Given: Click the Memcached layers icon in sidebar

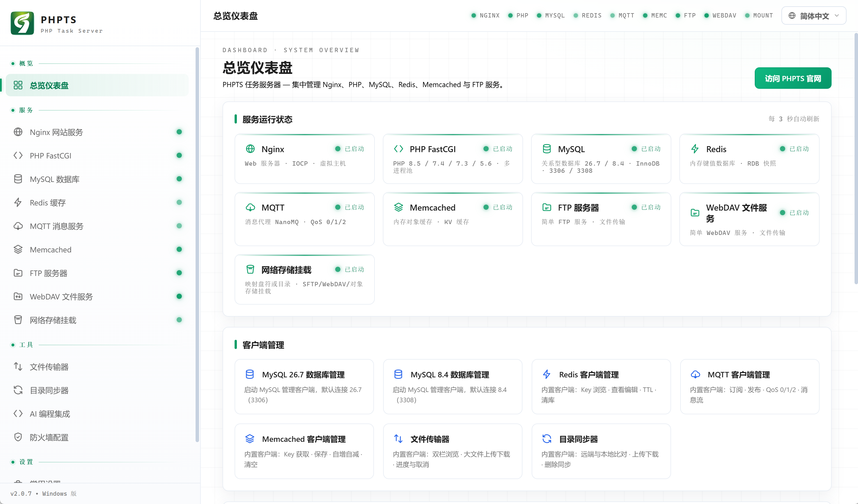Looking at the screenshot, I should coord(18,249).
